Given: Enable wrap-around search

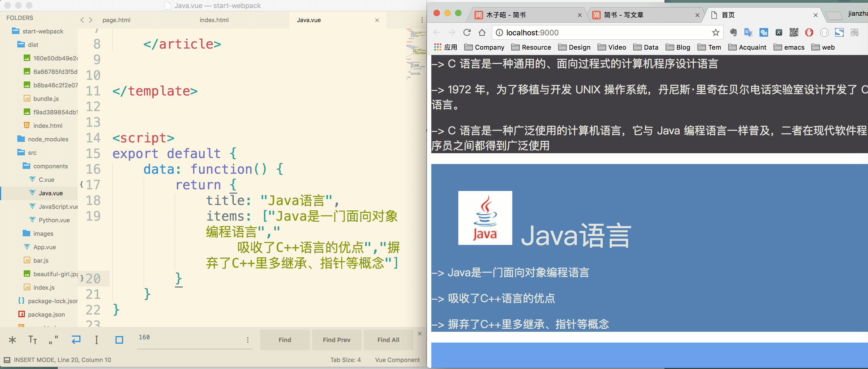Looking at the screenshot, I should coord(76,340).
